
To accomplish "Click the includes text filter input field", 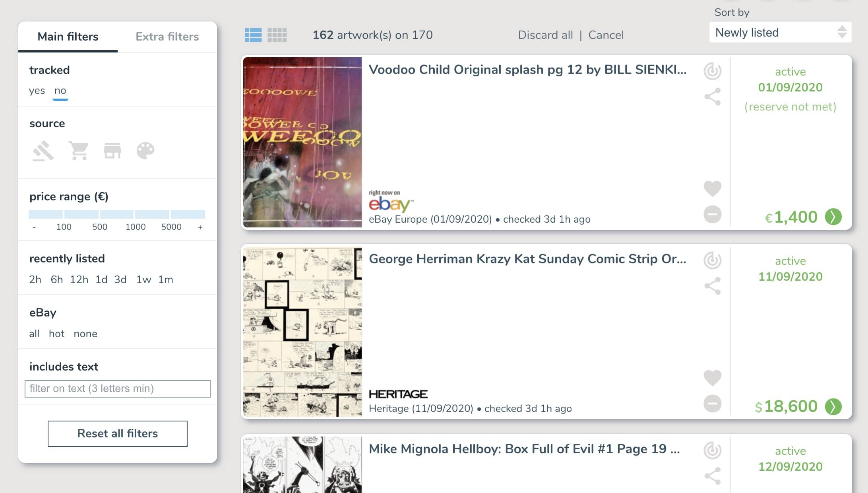I will pyautogui.click(x=118, y=389).
